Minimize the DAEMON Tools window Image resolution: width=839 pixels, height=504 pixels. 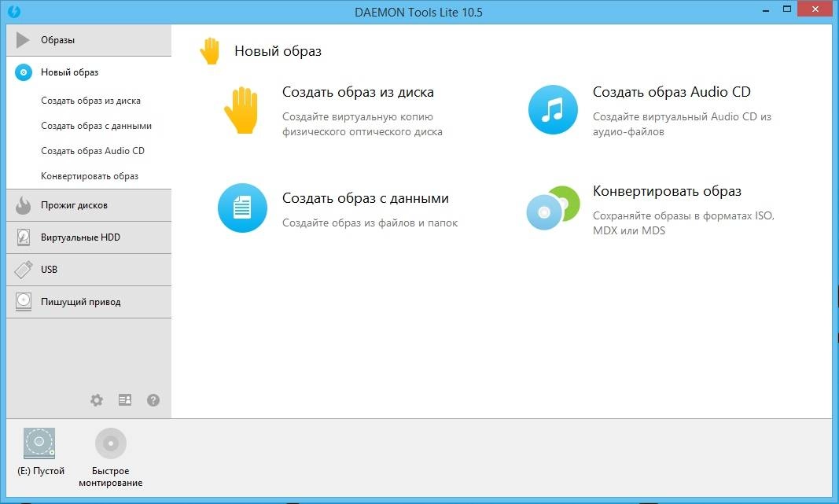766,9
